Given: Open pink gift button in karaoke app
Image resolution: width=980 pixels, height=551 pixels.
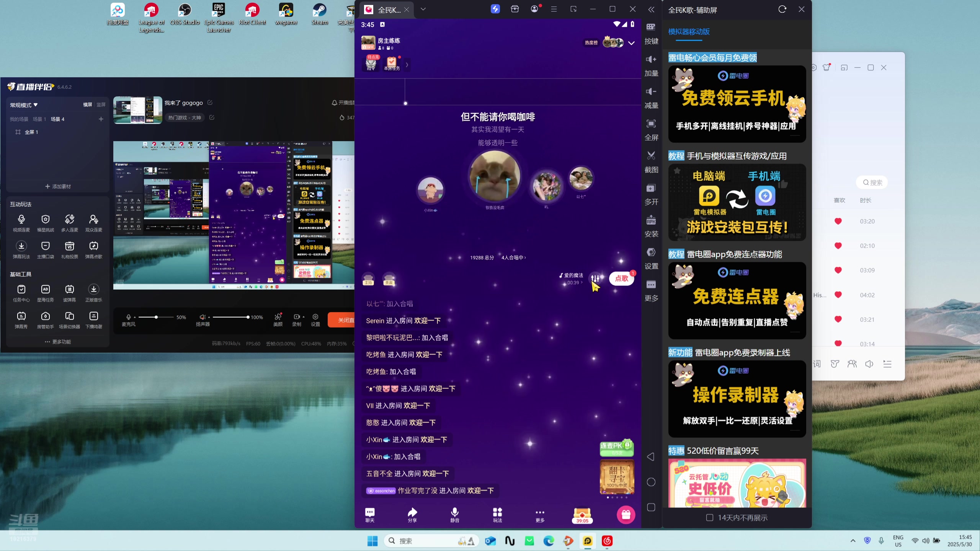Looking at the screenshot, I should (x=626, y=515).
